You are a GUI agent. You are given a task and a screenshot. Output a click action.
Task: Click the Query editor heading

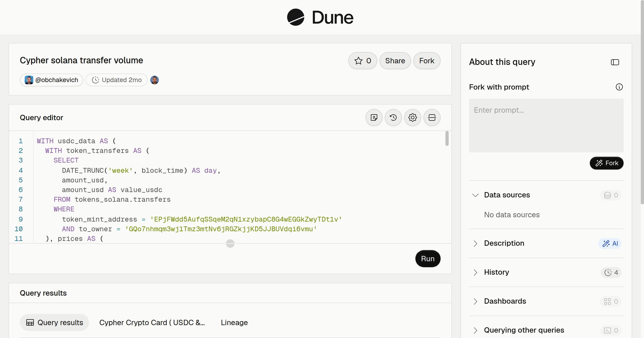[x=41, y=117]
